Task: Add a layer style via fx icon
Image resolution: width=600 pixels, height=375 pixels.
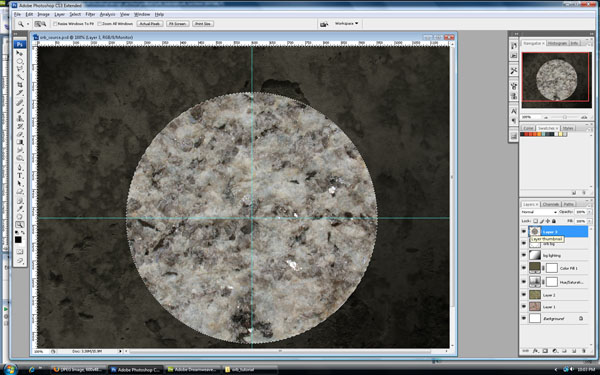Action: click(535, 351)
